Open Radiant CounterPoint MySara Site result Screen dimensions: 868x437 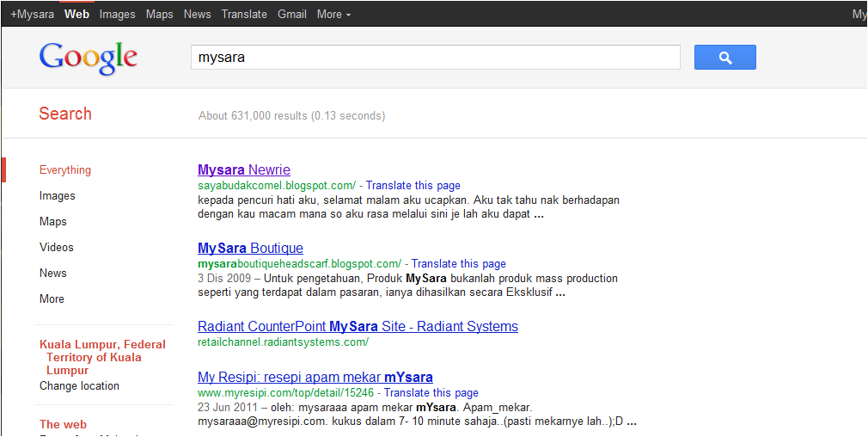pyautogui.click(x=358, y=326)
